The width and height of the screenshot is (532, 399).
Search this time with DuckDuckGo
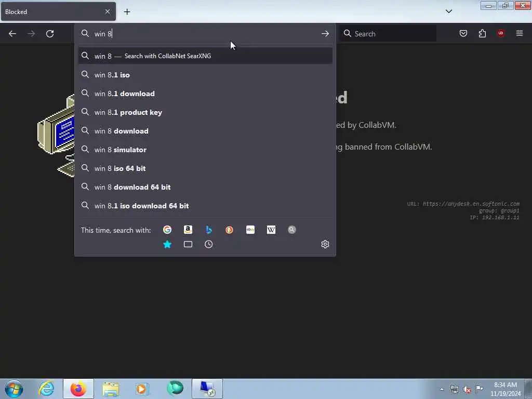coord(229,230)
